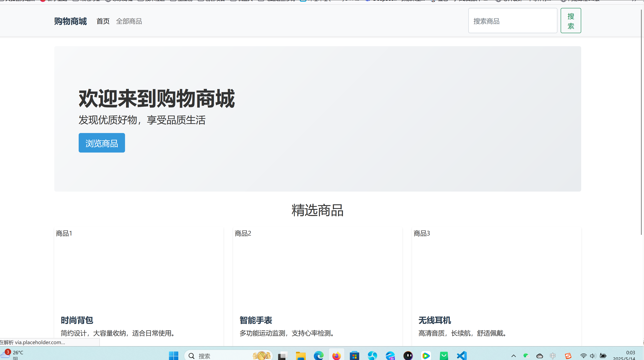Open the Windows Start menu
644x360 pixels.
pyautogui.click(x=173, y=356)
